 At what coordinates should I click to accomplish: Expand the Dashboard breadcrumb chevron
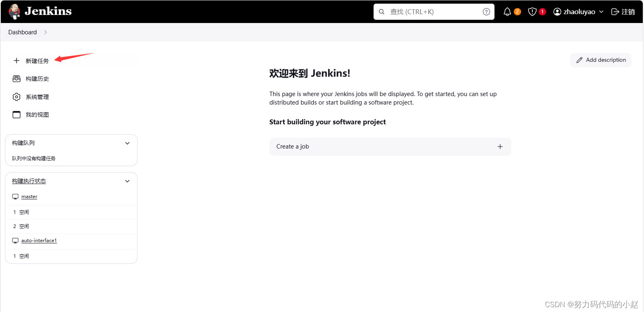[x=46, y=32]
